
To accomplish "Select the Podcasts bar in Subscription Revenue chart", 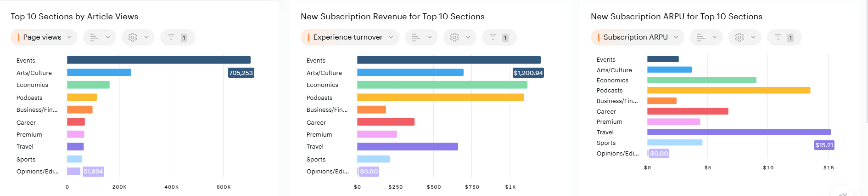I will coord(440,97).
